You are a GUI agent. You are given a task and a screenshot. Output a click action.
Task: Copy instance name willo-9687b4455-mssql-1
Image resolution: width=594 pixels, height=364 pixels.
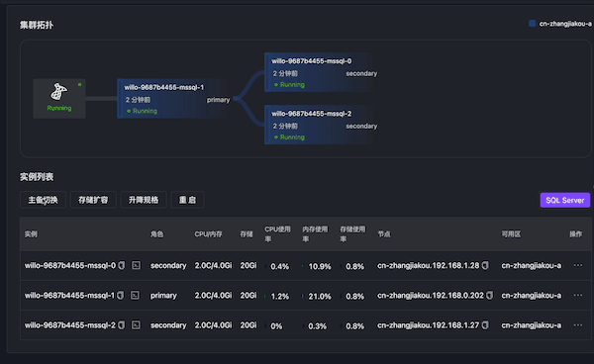click(121, 295)
